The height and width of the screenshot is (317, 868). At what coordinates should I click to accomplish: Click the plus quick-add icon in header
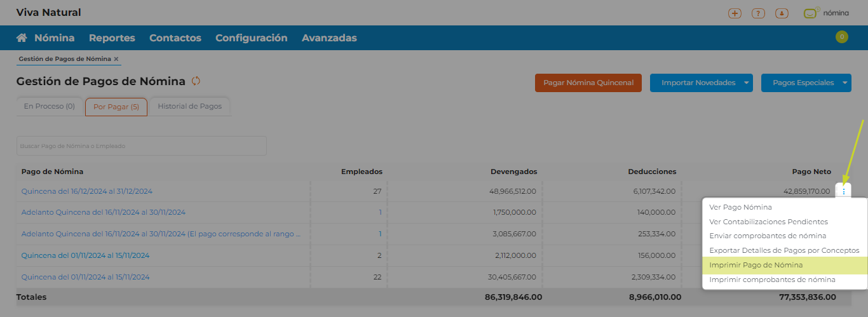(x=735, y=13)
